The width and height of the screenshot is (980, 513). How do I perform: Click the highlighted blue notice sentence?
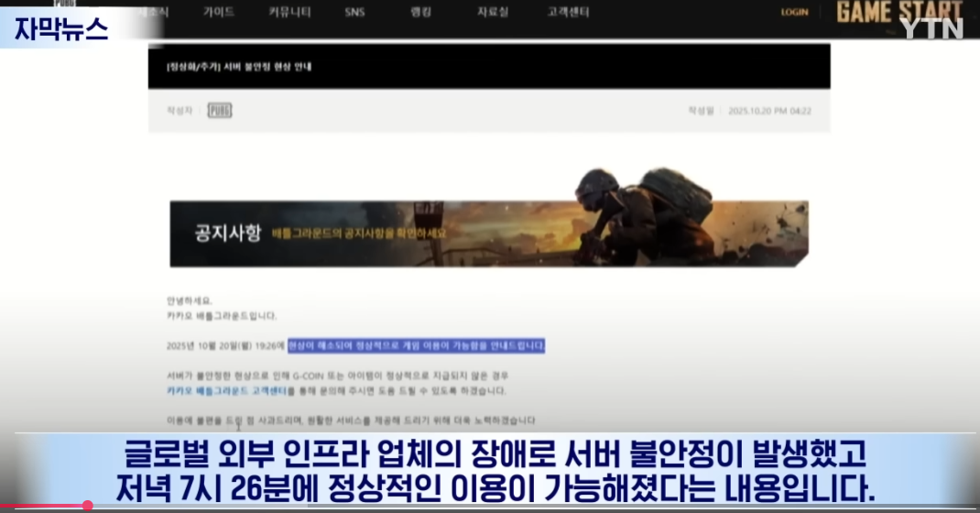[416, 346]
